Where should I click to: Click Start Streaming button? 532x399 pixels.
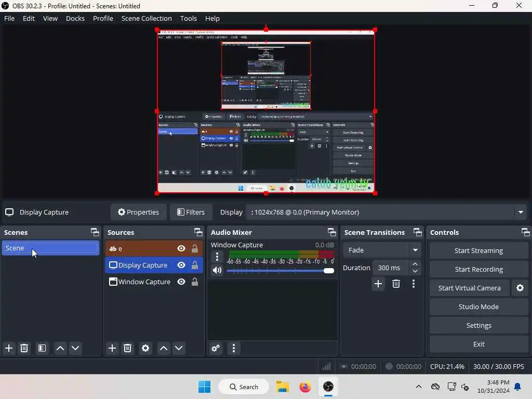tap(478, 251)
